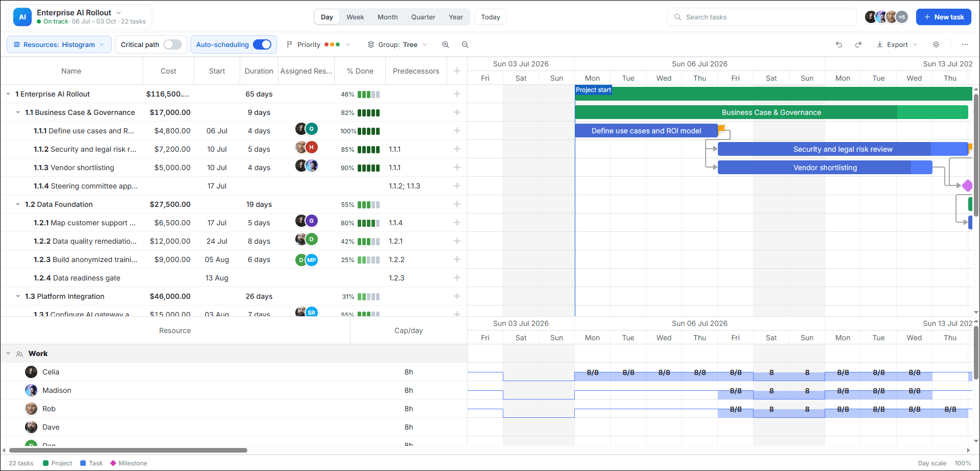Select the 1.2.4 Data readiness gate row

[x=234, y=278]
